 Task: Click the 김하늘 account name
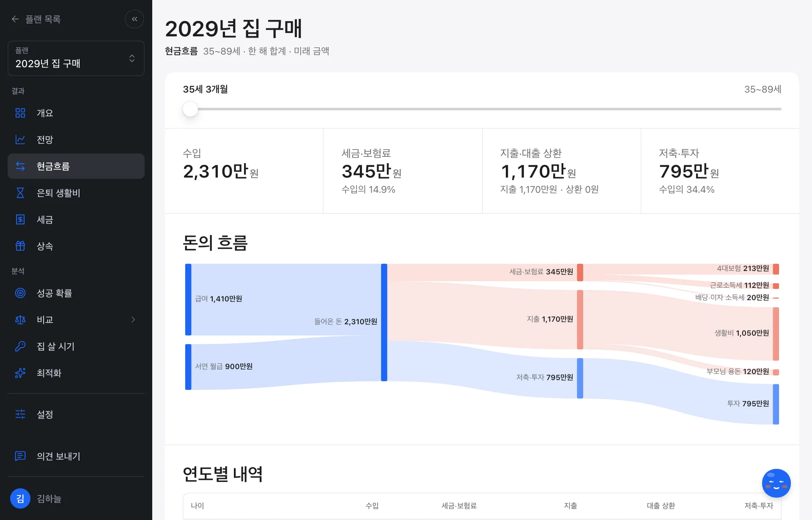pos(49,499)
